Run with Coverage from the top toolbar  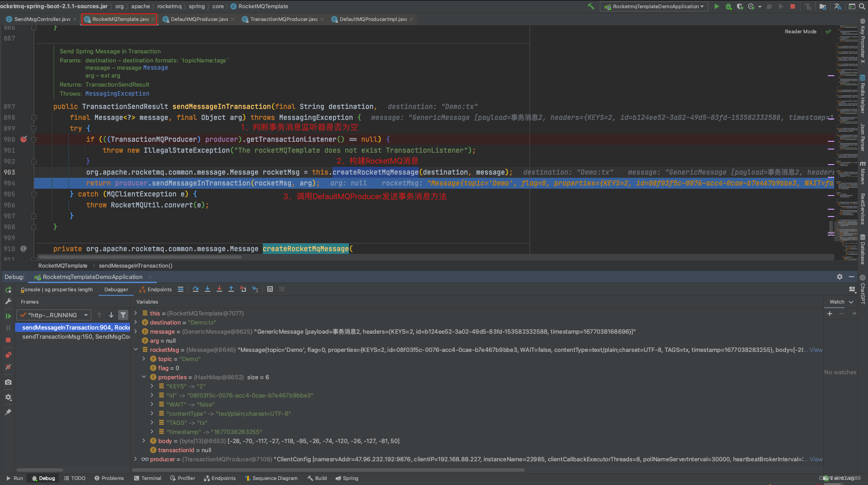tap(740, 6)
